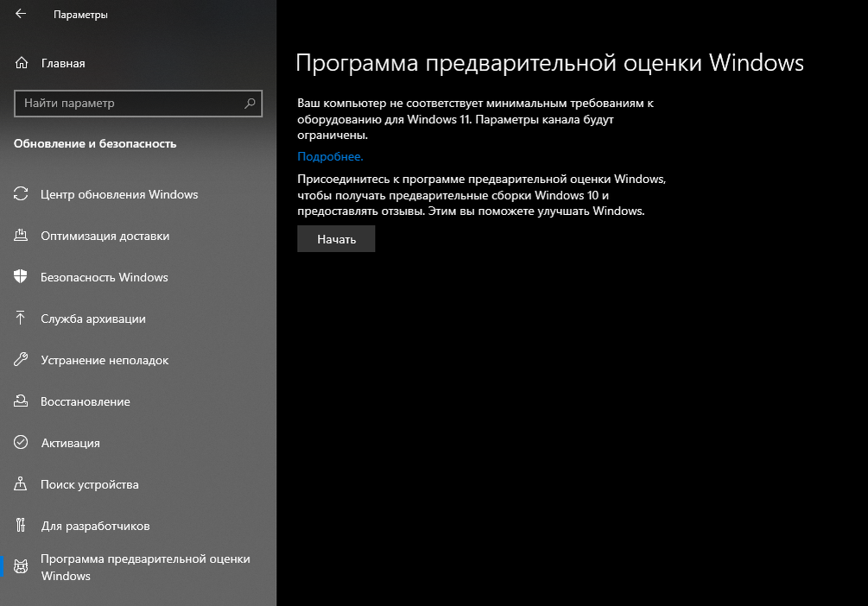Click the paragraph starting Присоединитесь к программе
Viewport: 868px width, 606px height.
482,195
